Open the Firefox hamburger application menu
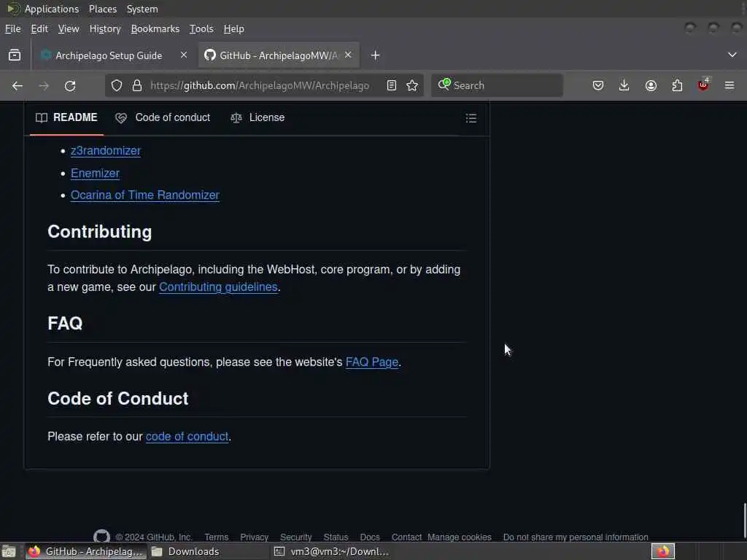Screen dimensions: 747x560 pos(729,86)
